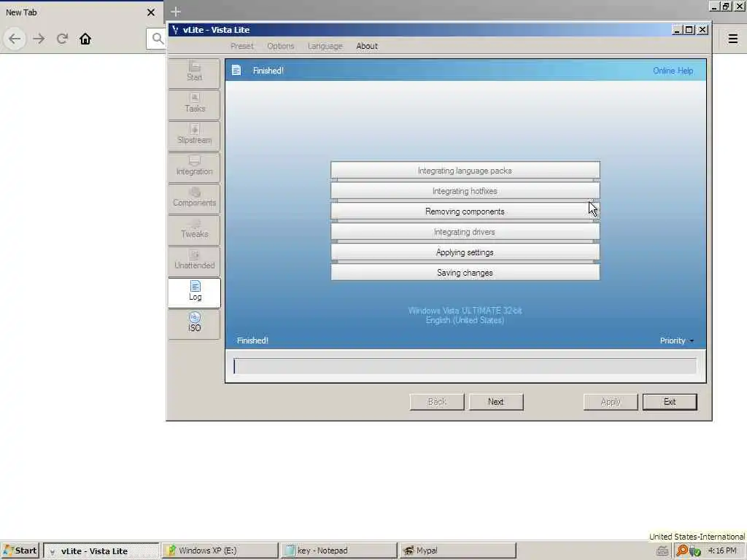This screenshot has height=560, width=747.
Task: Open the Integration sidebar page
Action: click(194, 167)
